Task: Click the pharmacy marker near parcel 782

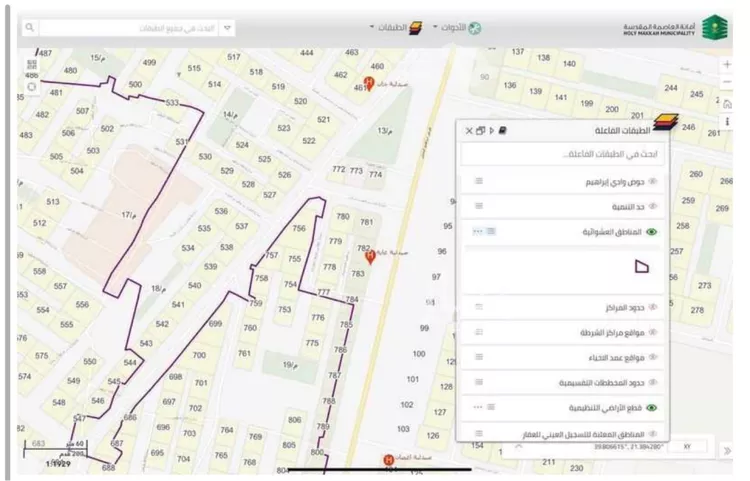Action: [x=370, y=257]
